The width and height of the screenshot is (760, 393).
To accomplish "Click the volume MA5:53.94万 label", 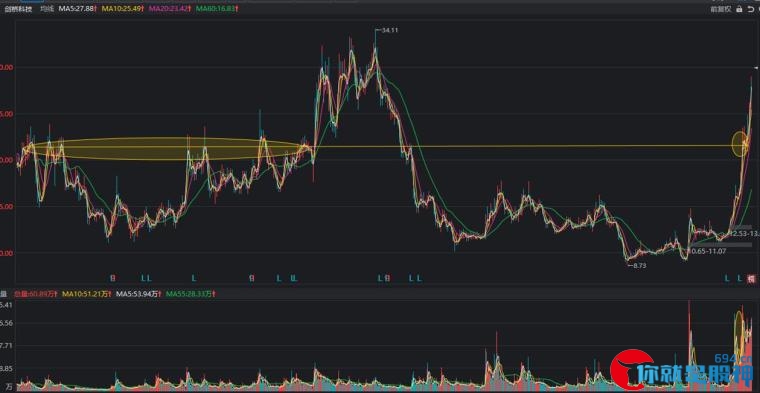I will click(139, 294).
